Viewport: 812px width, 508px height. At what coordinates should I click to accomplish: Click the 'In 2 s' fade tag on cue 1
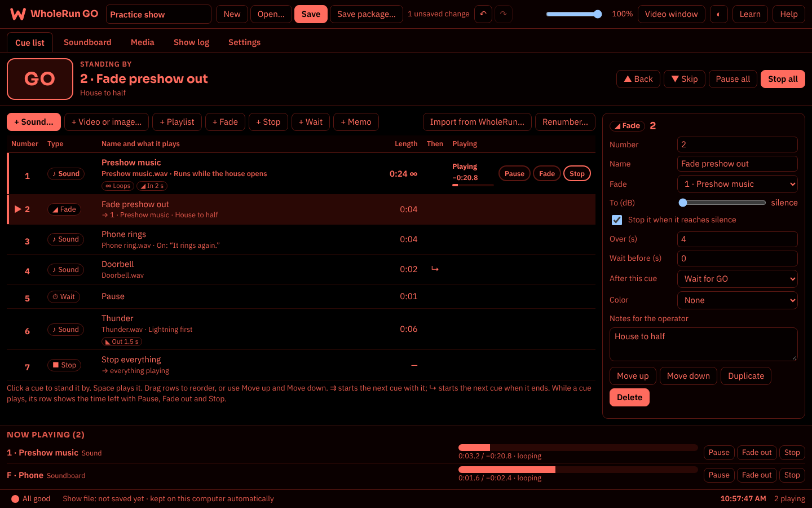click(152, 186)
